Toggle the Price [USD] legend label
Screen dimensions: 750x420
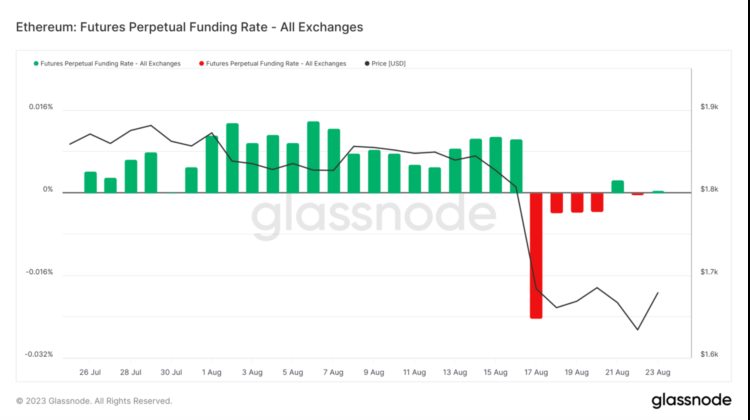tap(391, 63)
